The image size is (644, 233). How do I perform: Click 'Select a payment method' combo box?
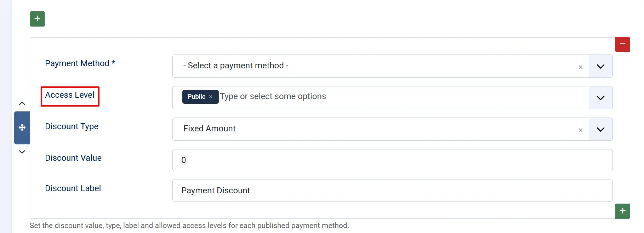[x=381, y=66]
